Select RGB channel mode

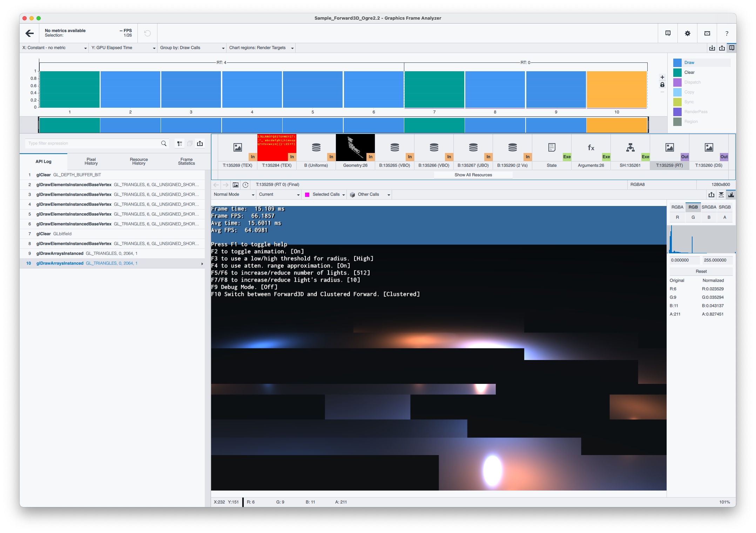coord(693,207)
